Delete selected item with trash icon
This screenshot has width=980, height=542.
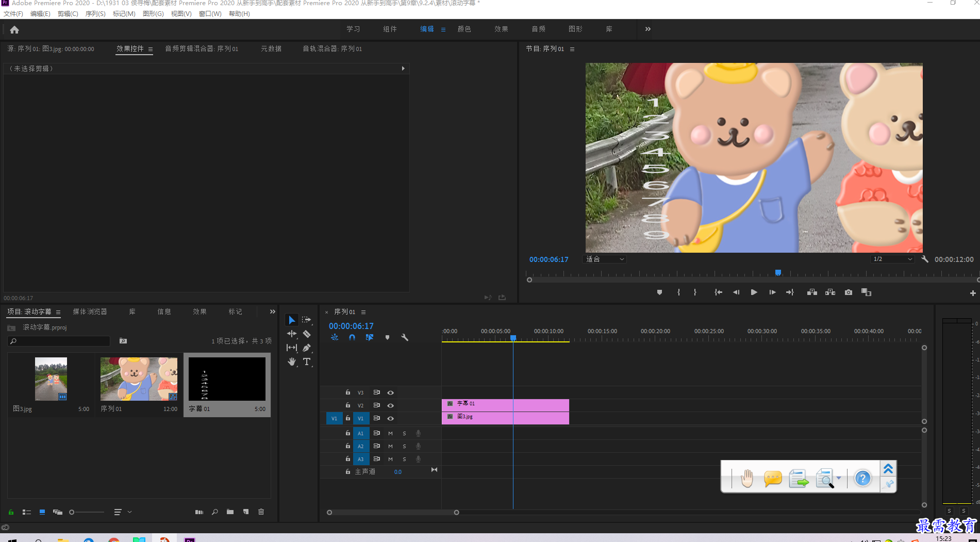[261, 512]
